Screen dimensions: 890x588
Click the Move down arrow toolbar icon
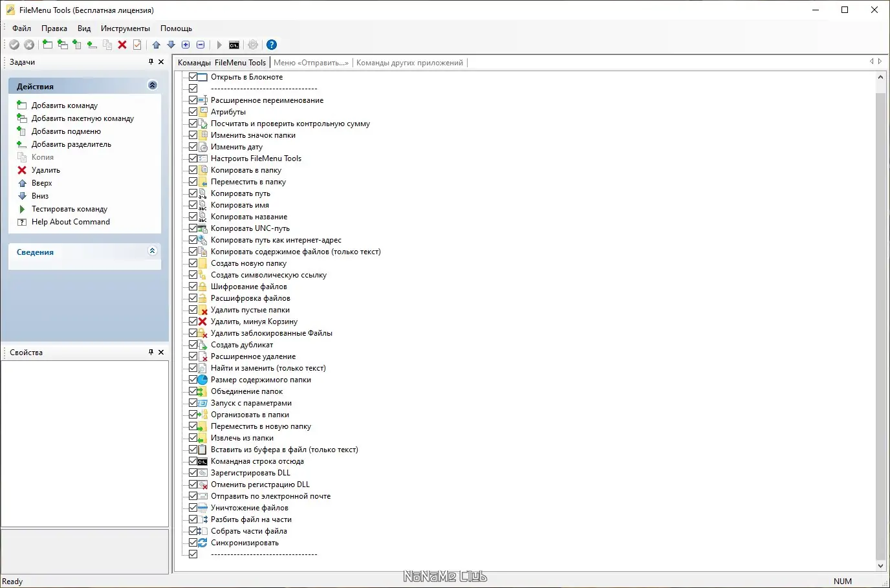[x=171, y=45]
